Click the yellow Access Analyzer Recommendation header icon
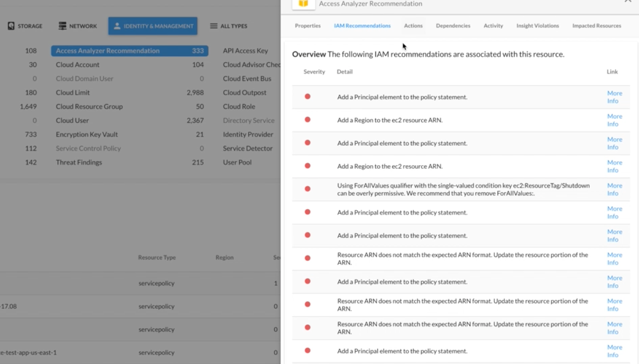This screenshot has height=364, width=639. click(x=303, y=4)
